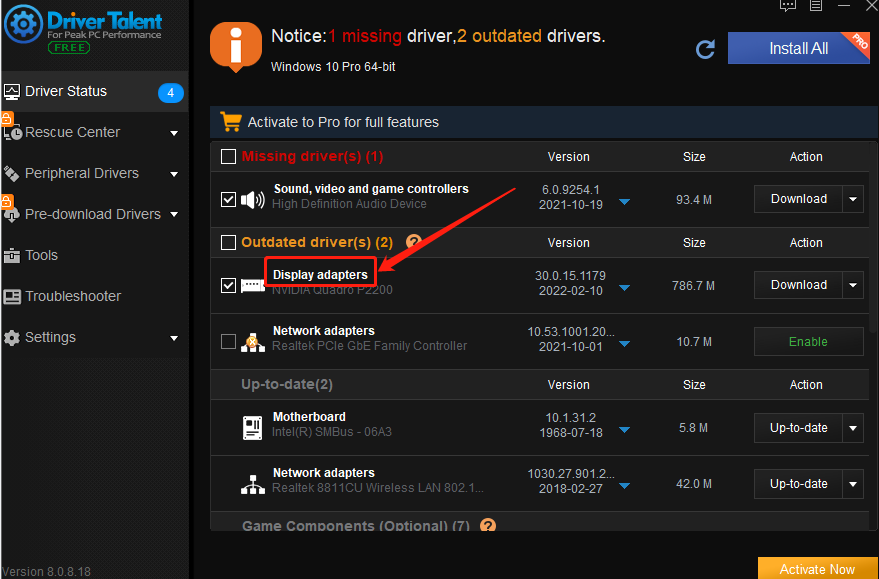Open Download options arrow for Display adapters
This screenshot has height=579, width=879.
tap(853, 285)
